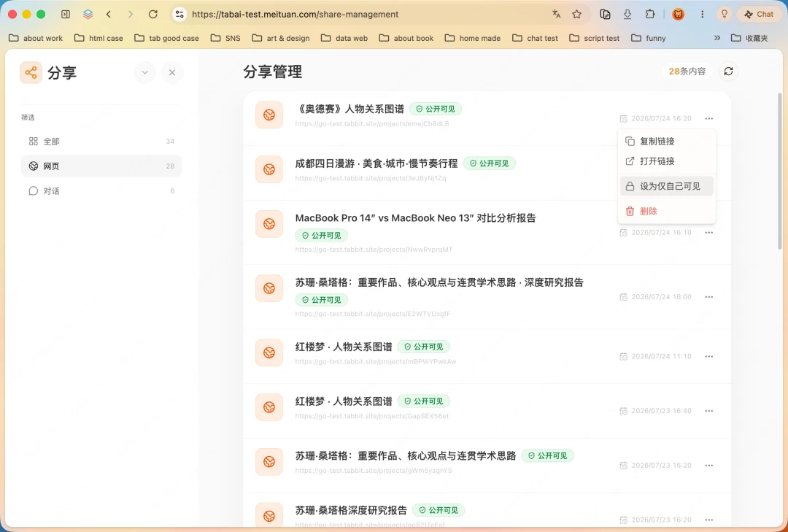
Task: Open the 'script test' bookmark folder
Action: point(595,38)
